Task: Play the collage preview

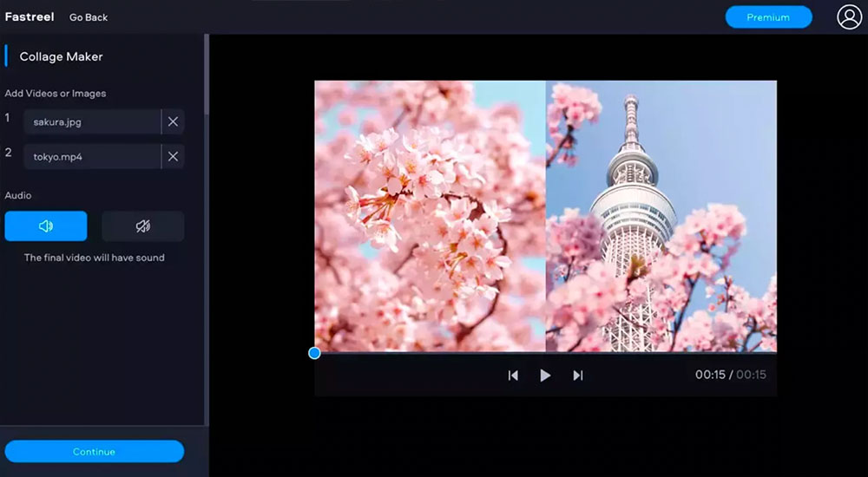Action: click(545, 376)
